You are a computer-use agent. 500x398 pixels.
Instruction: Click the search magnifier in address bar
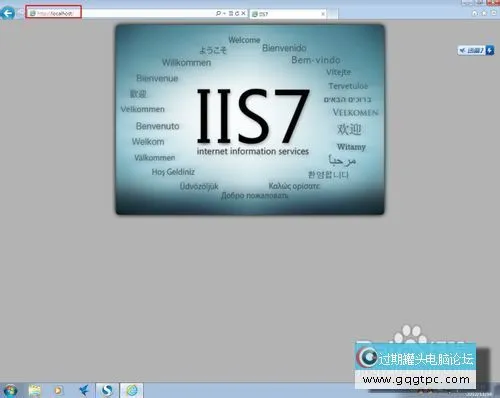(x=218, y=13)
